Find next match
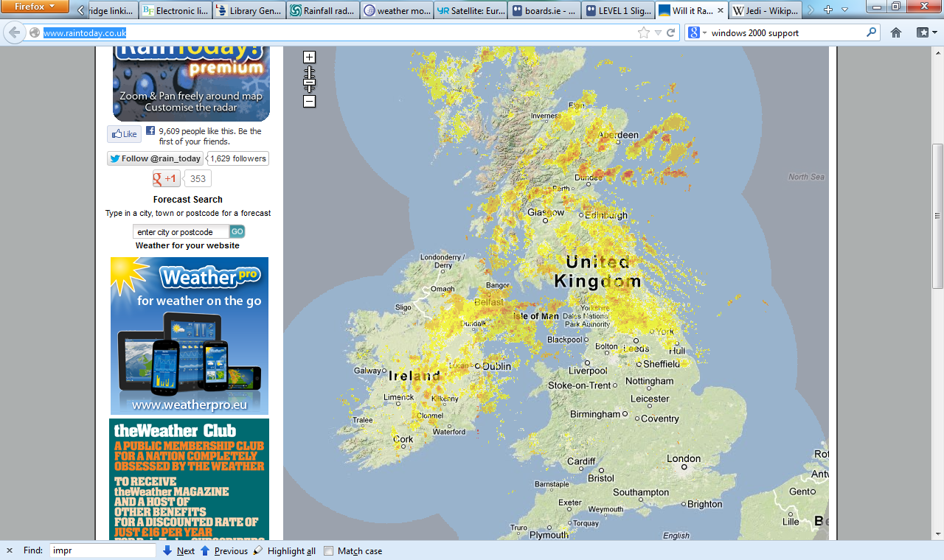Screen dimensions: 944x560 (178, 550)
